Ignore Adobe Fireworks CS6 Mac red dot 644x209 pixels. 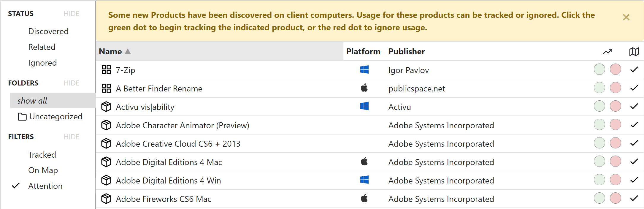(x=616, y=198)
